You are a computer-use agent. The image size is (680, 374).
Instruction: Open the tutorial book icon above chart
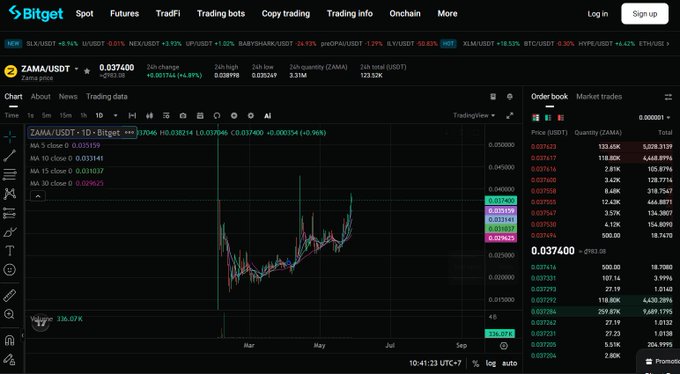(493, 97)
